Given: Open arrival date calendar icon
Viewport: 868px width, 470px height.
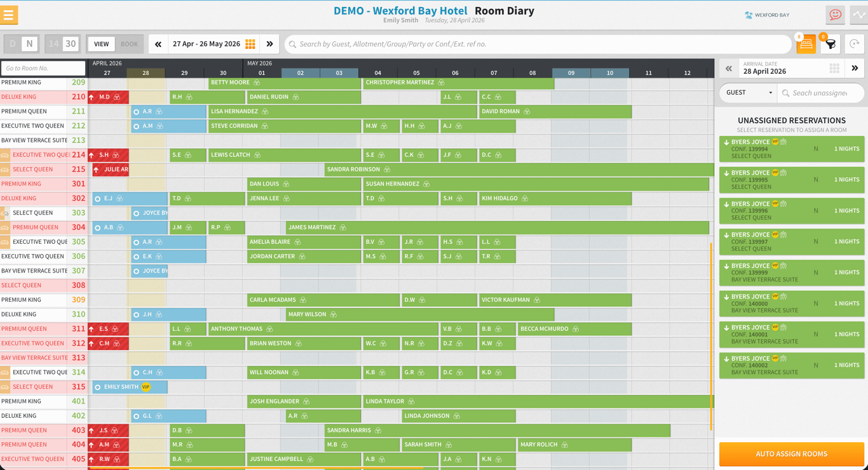Looking at the screenshot, I should [x=834, y=68].
